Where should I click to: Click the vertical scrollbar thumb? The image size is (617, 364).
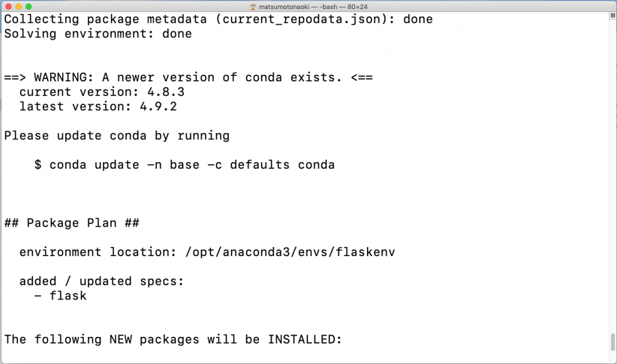(x=613, y=341)
